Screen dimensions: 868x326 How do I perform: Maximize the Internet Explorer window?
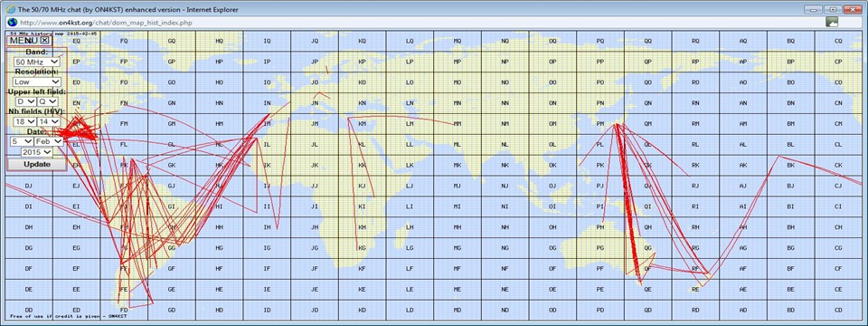click(832, 9)
